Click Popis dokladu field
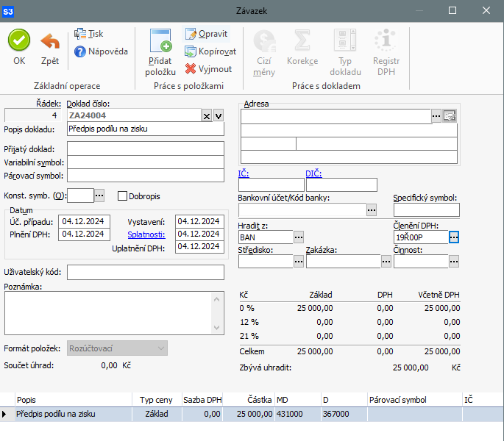504x441 pixels. pos(146,129)
